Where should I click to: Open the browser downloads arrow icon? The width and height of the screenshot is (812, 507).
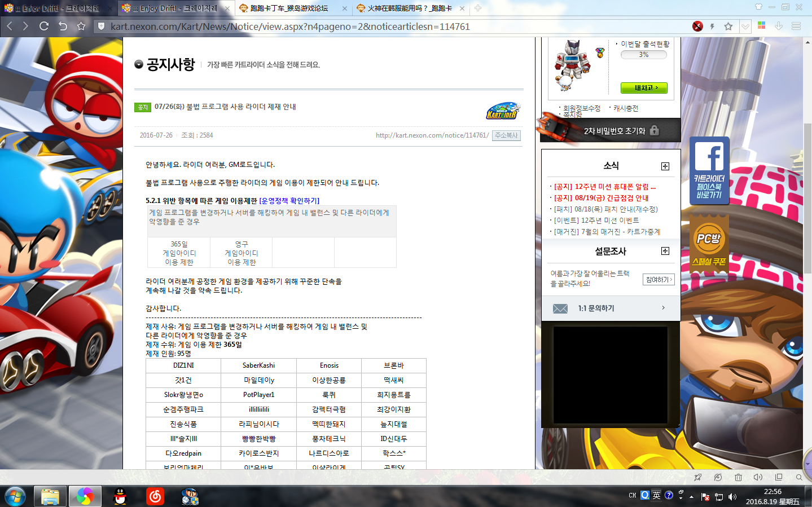[x=779, y=26]
